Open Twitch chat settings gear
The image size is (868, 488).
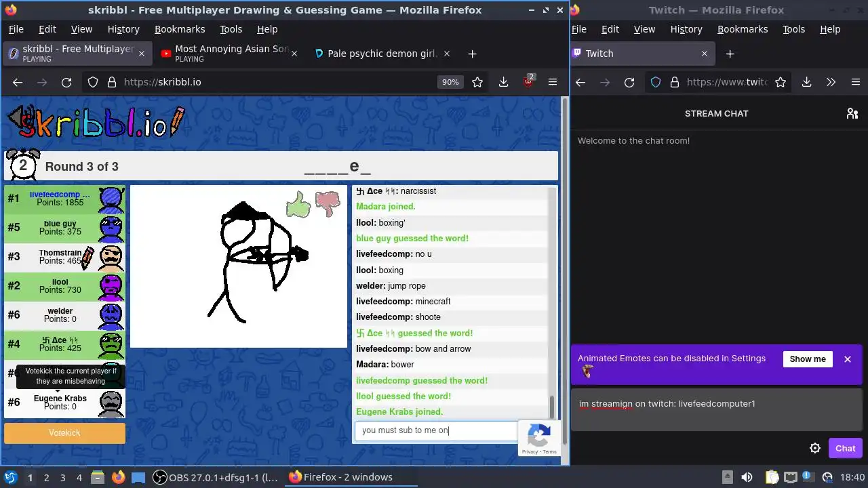pyautogui.click(x=815, y=448)
